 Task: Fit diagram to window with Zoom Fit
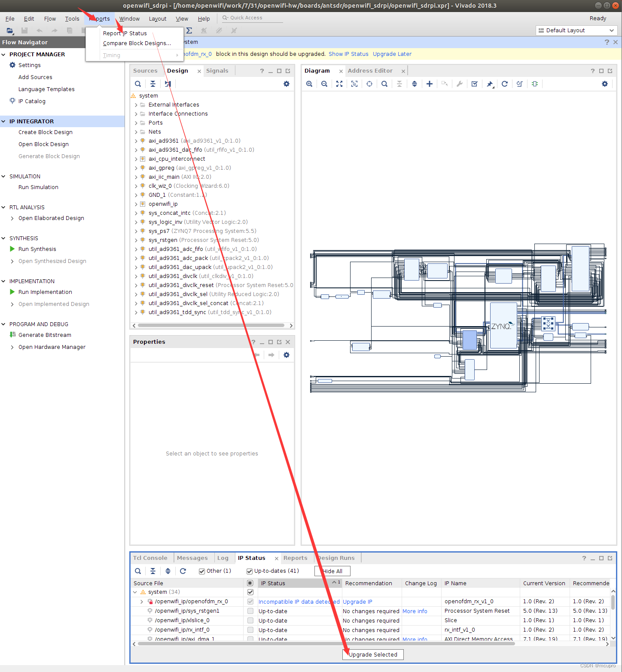point(339,84)
